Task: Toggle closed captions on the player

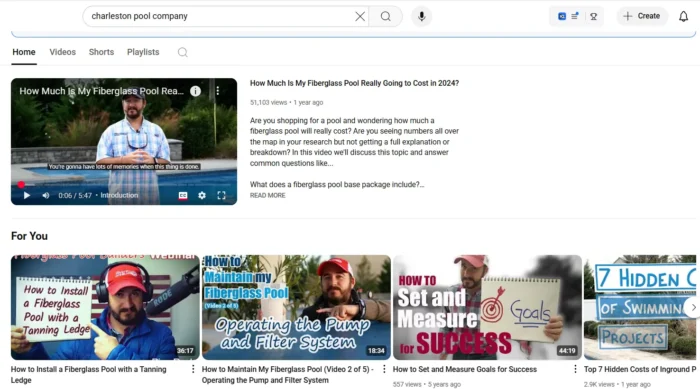Action: tap(183, 196)
